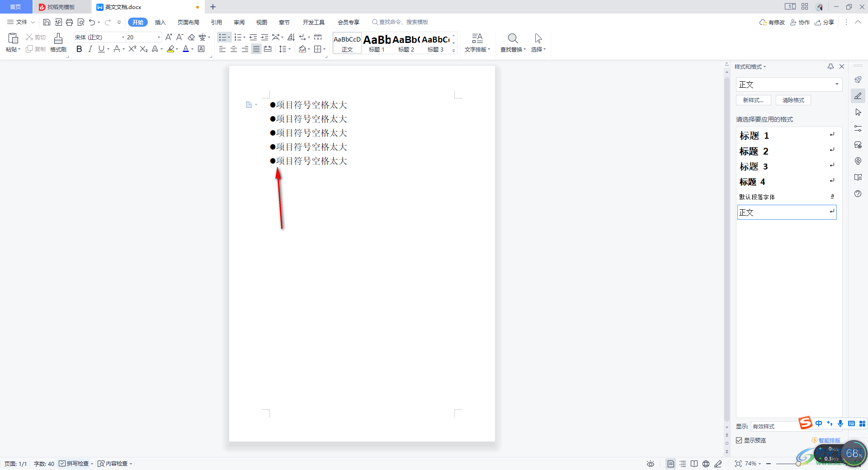Expand the styles gallery more arrow
Screen dimensions: 868x470
pyautogui.click(x=454, y=50)
